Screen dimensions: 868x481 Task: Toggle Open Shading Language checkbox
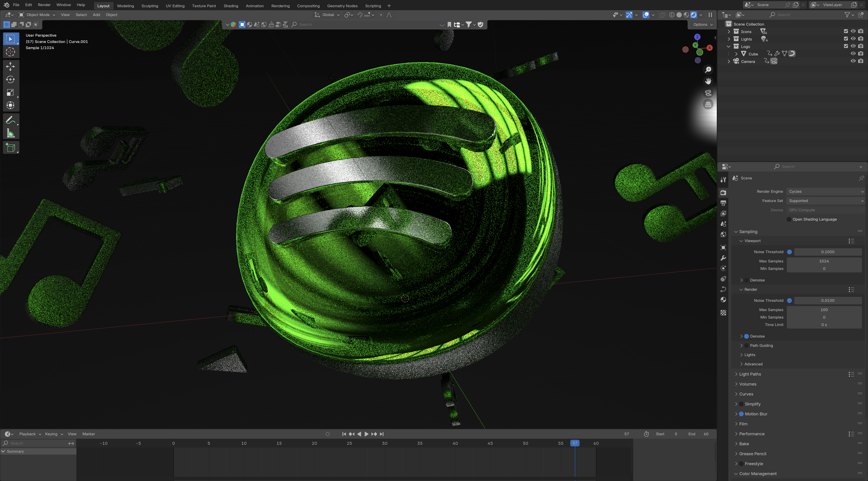[x=789, y=219]
